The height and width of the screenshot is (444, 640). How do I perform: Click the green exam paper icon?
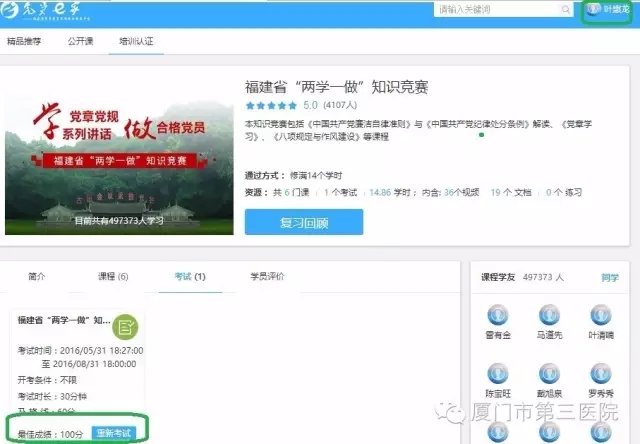125,325
